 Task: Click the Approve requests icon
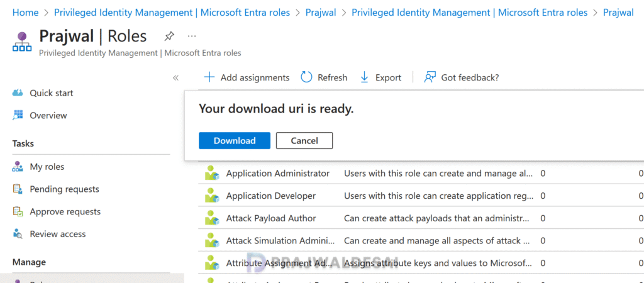click(x=18, y=211)
